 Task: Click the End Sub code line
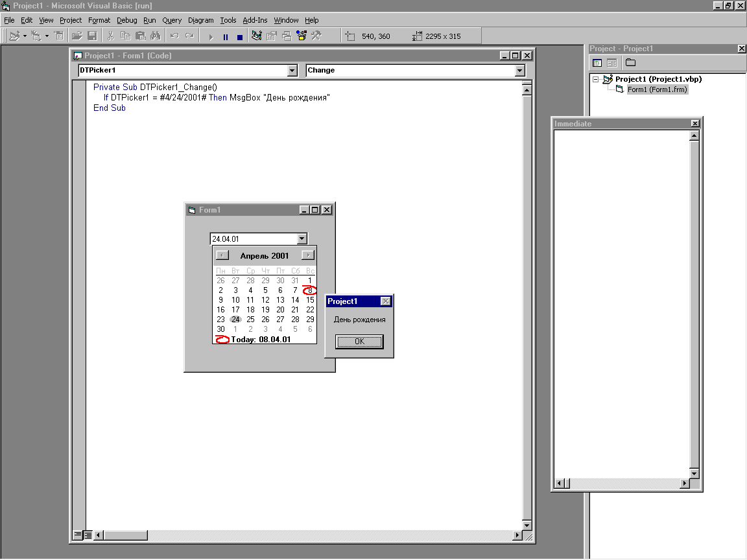109,108
